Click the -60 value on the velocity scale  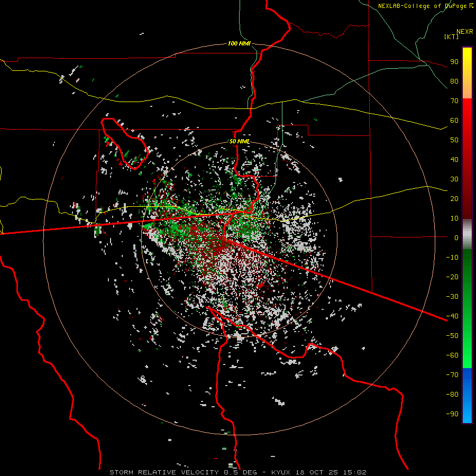point(452,355)
